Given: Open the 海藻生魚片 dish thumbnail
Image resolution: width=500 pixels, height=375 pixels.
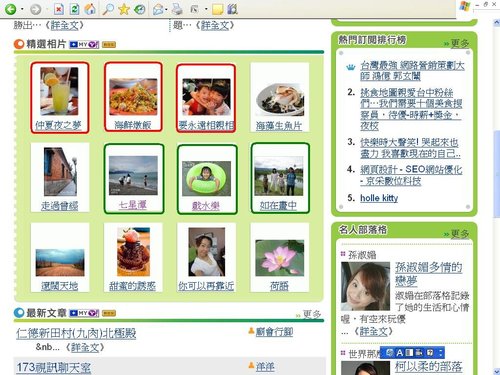Looking at the screenshot, I should tap(280, 99).
